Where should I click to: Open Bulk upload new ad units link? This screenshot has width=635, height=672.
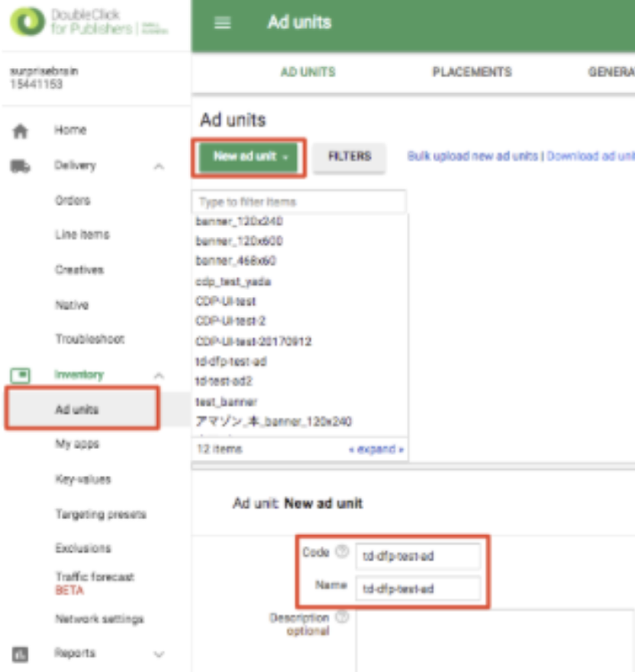point(472,156)
